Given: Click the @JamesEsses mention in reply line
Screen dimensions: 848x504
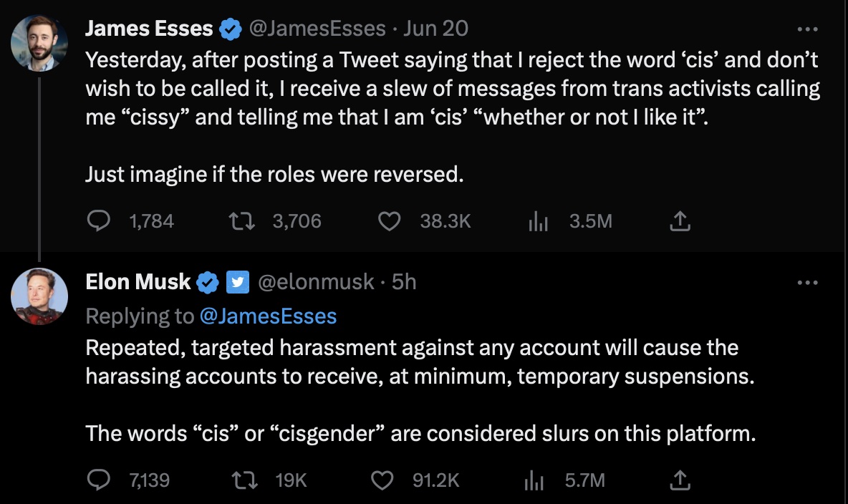Looking at the screenshot, I should [266, 316].
